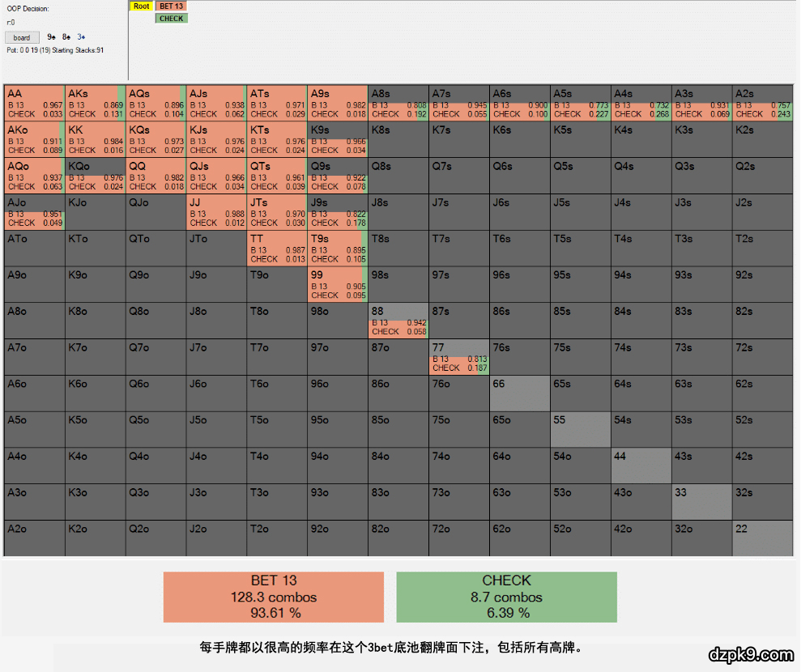The image size is (801, 672).
Task: Click the orange BET 13 summary box
Action: [274, 598]
